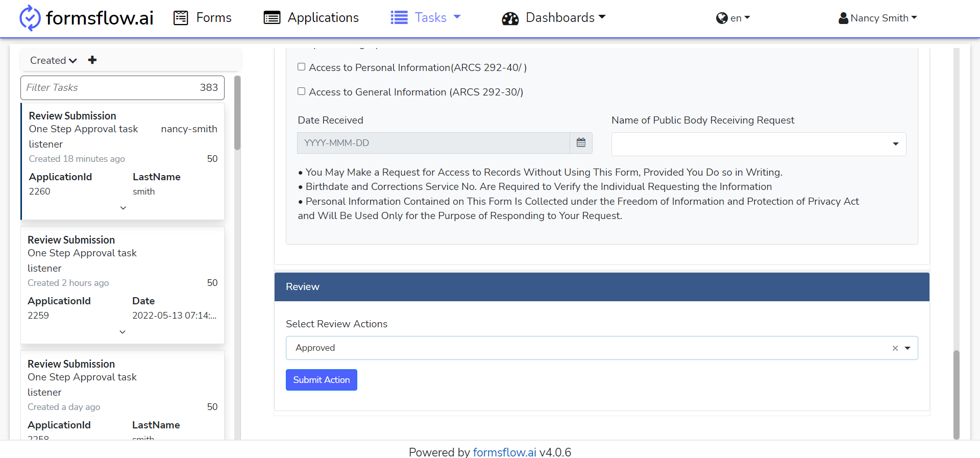Click the Submit Action button

click(322, 380)
